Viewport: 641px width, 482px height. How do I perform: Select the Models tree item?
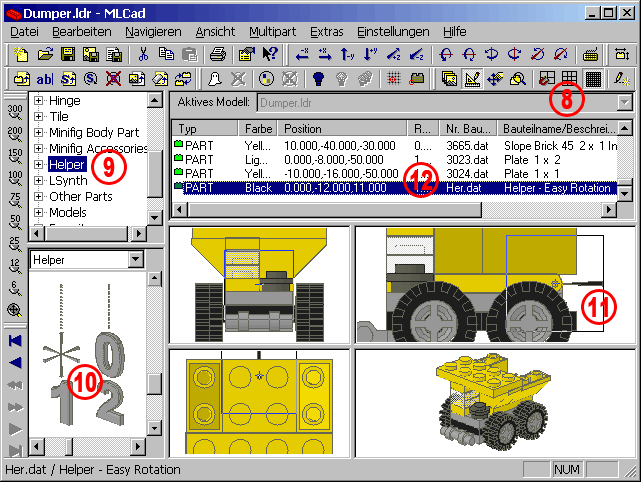click(x=68, y=213)
